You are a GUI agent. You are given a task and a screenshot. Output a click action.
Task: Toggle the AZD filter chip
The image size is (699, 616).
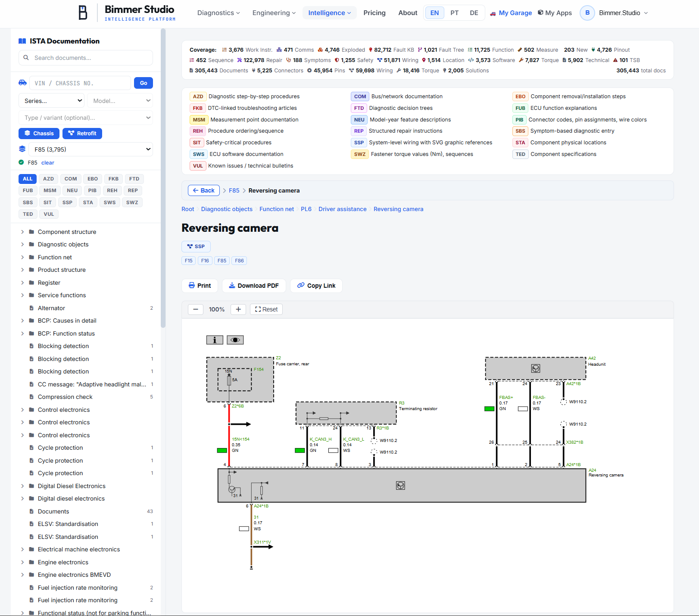tap(49, 179)
